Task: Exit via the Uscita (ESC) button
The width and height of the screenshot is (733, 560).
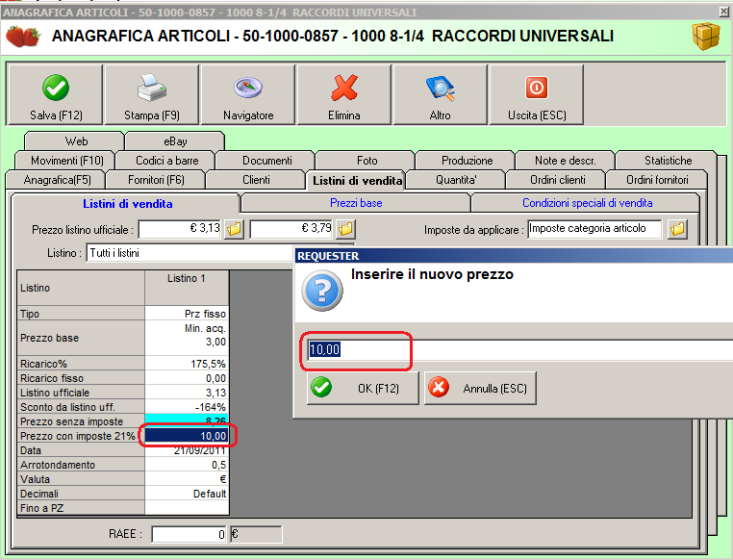Action: tap(536, 95)
